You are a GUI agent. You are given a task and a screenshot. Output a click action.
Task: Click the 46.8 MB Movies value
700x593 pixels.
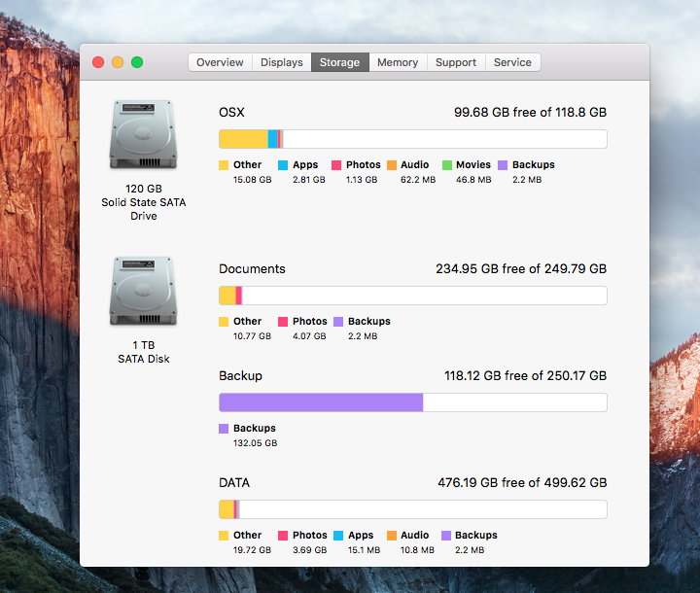click(473, 180)
